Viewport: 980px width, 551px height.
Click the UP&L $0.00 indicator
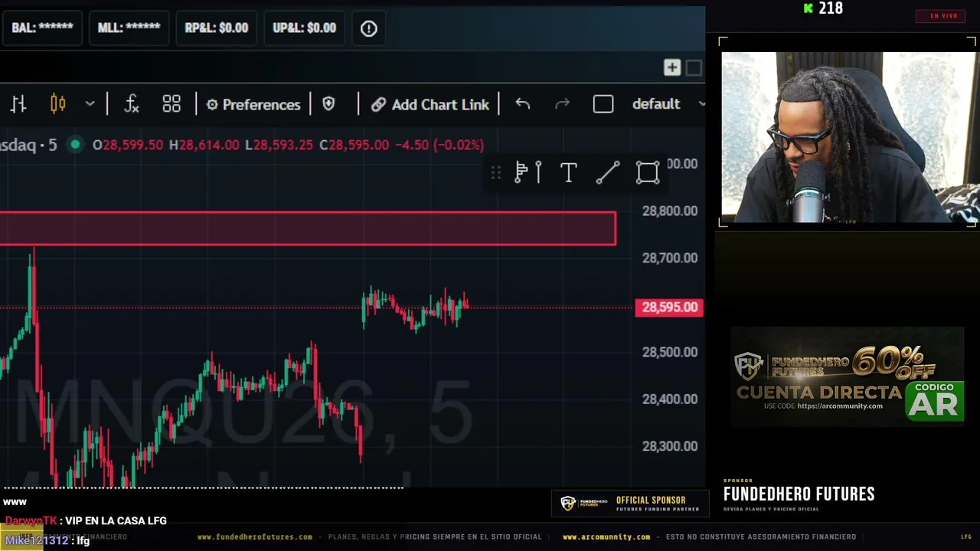pyautogui.click(x=304, y=28)
